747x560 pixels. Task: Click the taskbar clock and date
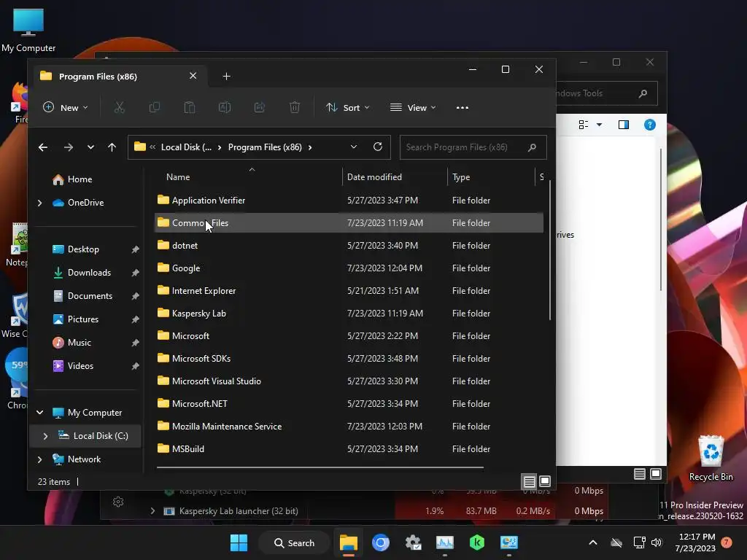[695, 542]
